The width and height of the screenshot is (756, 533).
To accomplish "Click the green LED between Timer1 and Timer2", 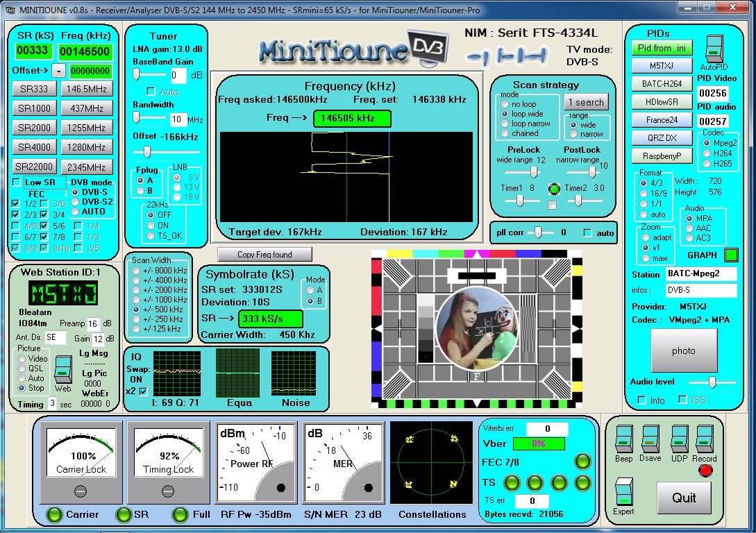I will tap(554, 189).
